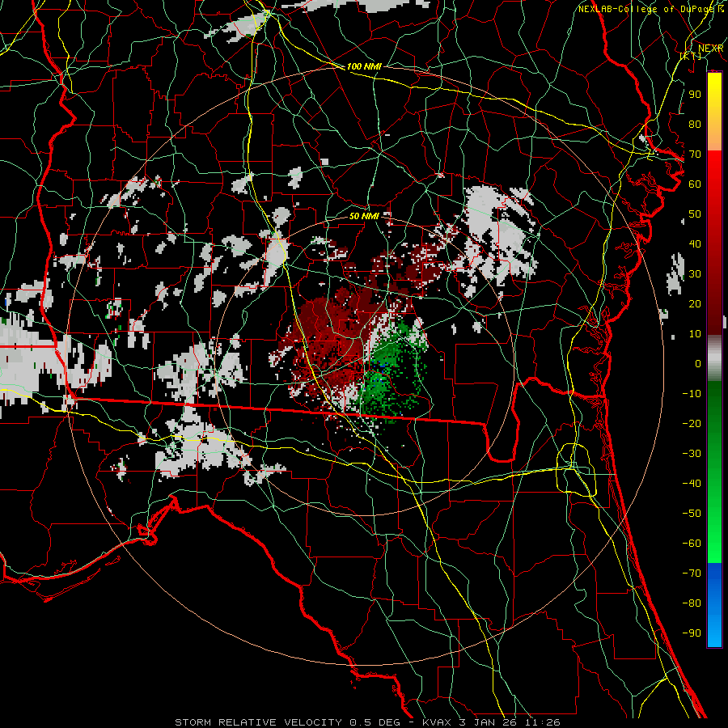Click the '-20' label on the velocity scale
Viewport: 728px width, 728px height.
[692, 423]
